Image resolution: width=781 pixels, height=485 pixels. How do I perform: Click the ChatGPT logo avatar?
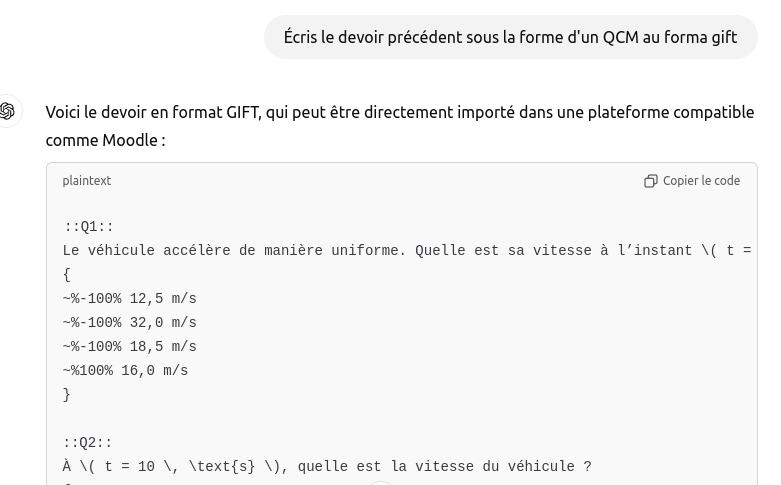pyautogui.click(x=7, y=111)
